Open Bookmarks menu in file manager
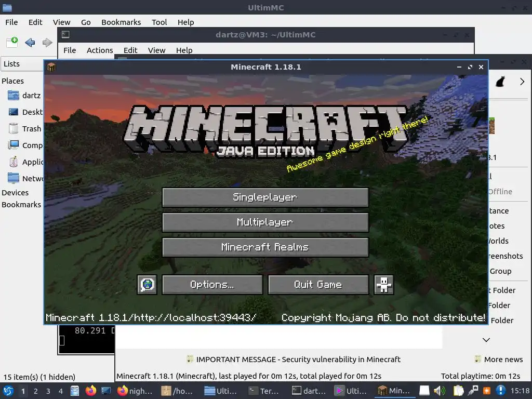Screen dimensions: 532x399 [x=121, y=22]
